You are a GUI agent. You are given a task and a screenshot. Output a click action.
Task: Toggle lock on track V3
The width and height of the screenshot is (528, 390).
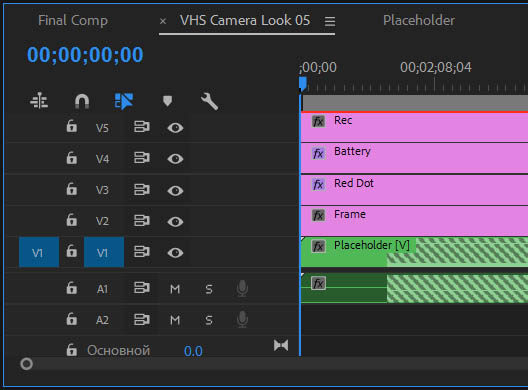(x=71, y=189)
